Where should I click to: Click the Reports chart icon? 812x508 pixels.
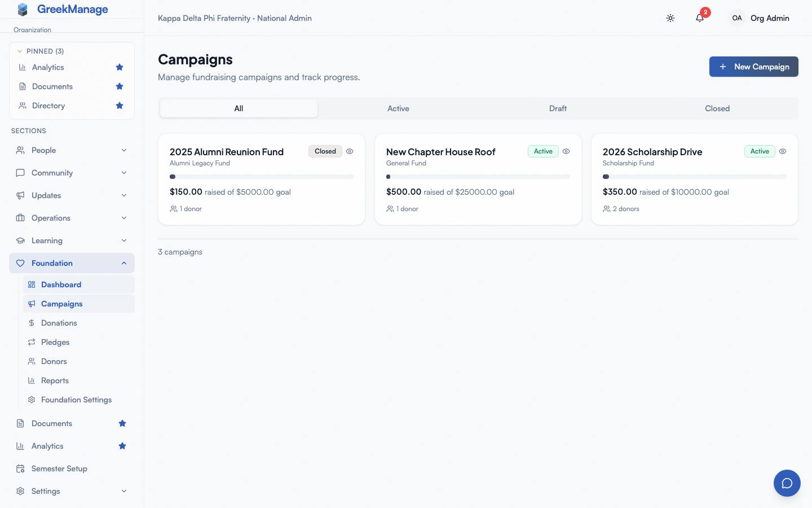(x=32, y=380)
